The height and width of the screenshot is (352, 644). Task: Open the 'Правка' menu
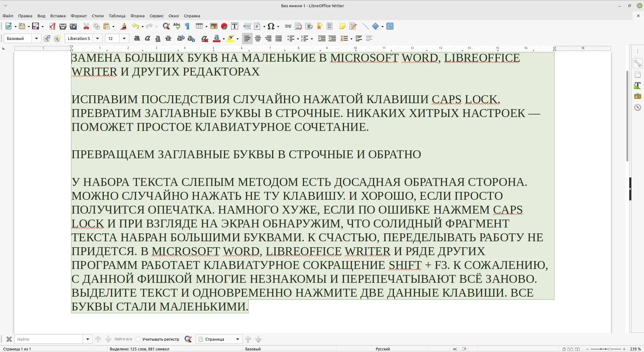pyautogui.click(x=25, y=16)
